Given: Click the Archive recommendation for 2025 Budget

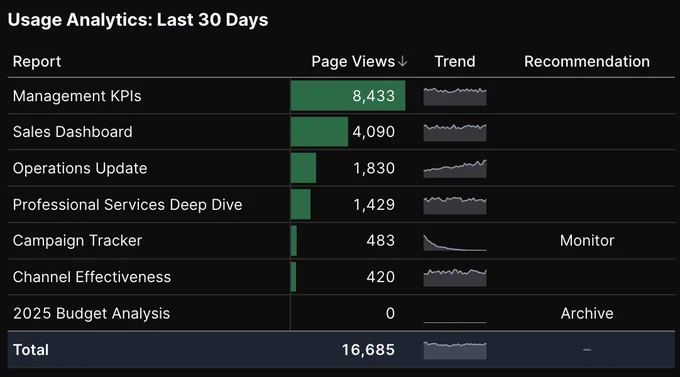Looking at the screenshot, I should [587, 314].
